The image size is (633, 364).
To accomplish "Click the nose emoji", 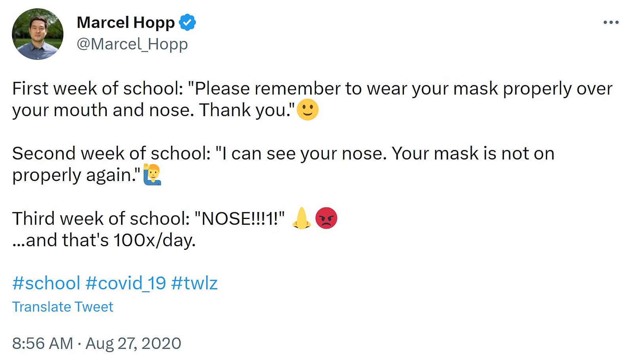I will coord(301,218).
